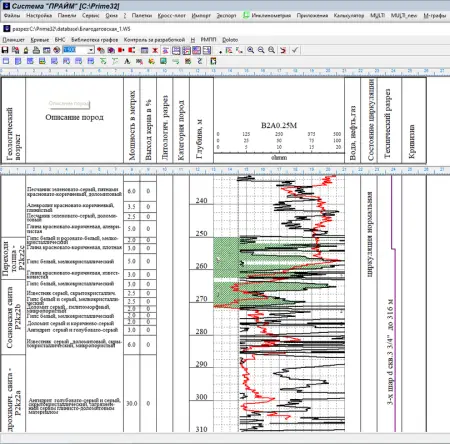The image size is (450, 444).
Task: Click the Print icon in toolbar
Action: pos(36,50)
